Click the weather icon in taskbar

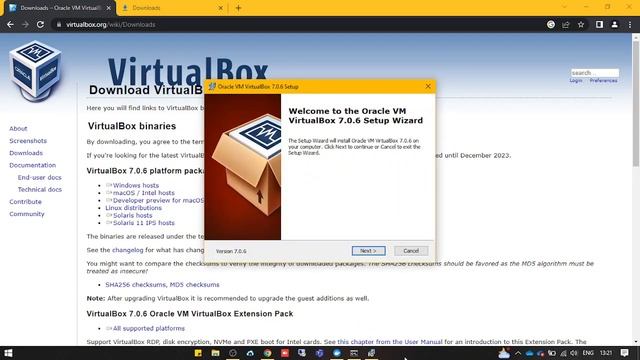coord(504,353)
